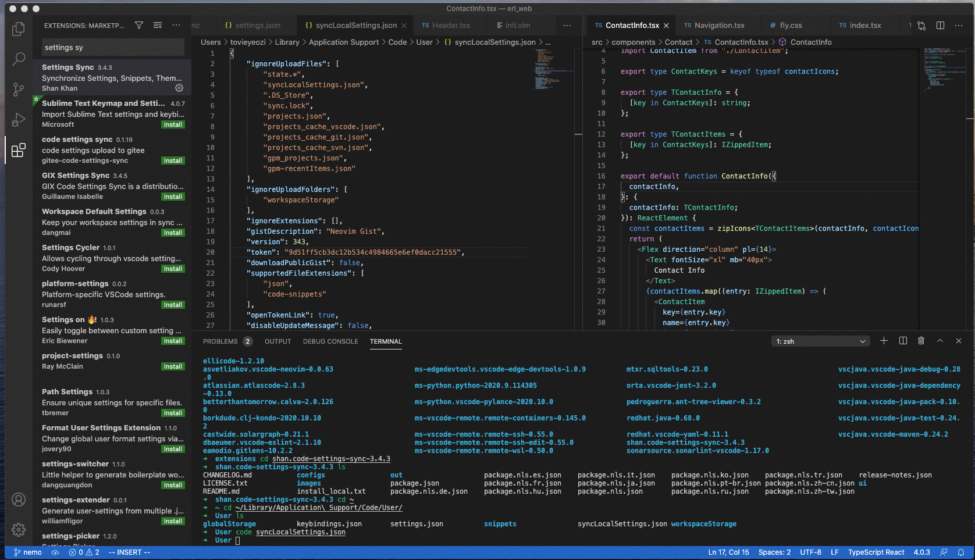Click Library in left editor breadcrumb
This screenshot has height=560, width=975.
tap(287, 42)
